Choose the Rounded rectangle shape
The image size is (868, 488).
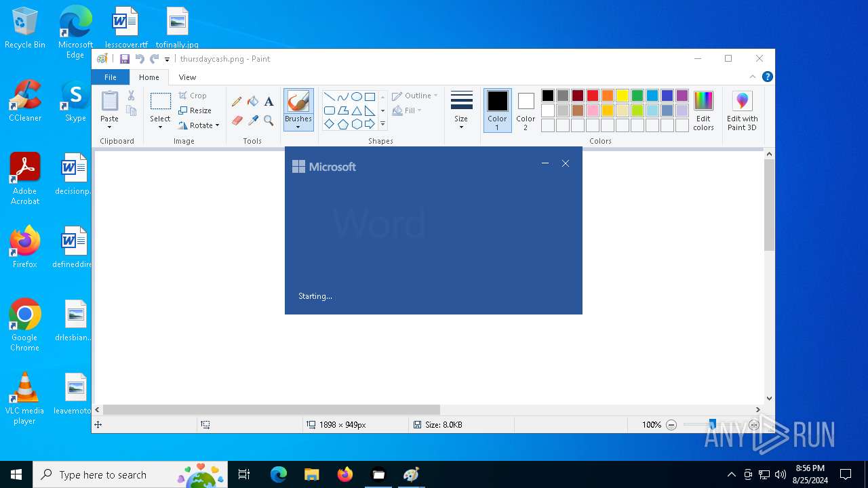tap(329, 110)
